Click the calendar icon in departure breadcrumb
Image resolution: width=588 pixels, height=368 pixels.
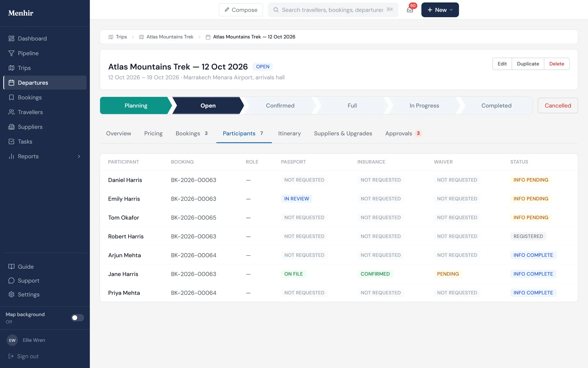tap(208, 37)
